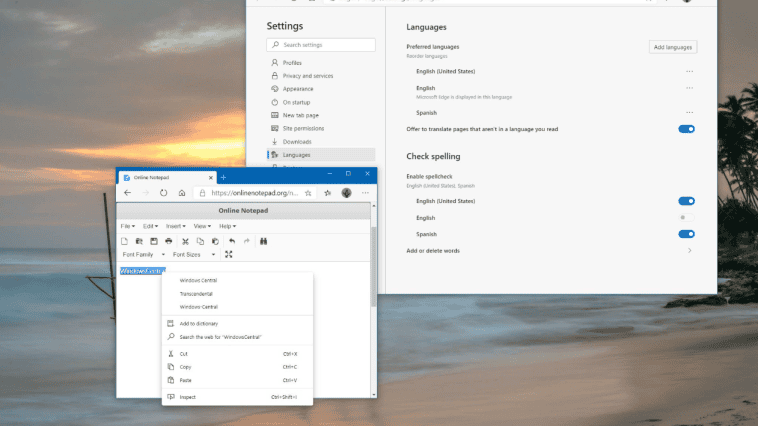
Task: Click the Save floppy disk icon
Action: tap(154, 241)
